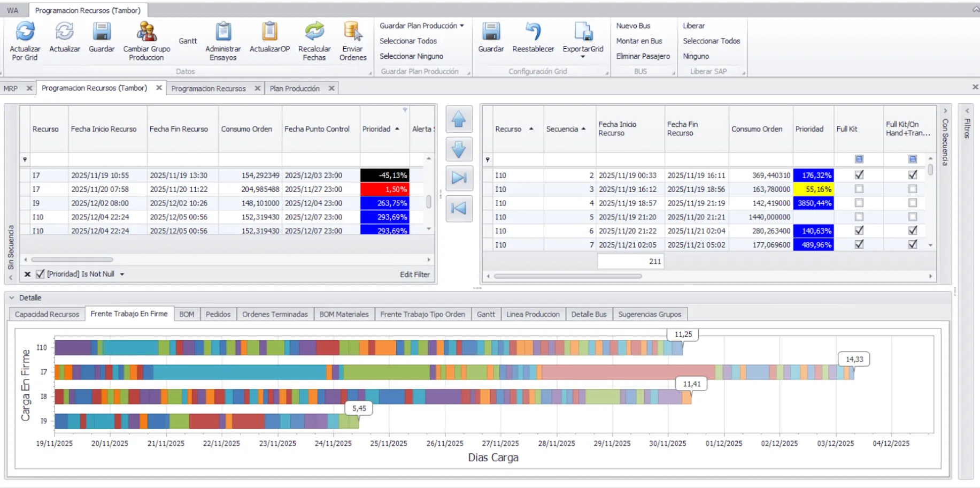
Task: Uncheck Full Kit/On Hand checkbox for sequence 6
Action: pos(912,231)
